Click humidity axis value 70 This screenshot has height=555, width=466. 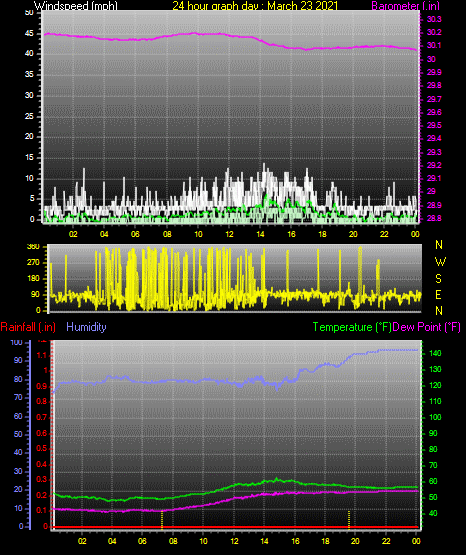coord(18,397)
